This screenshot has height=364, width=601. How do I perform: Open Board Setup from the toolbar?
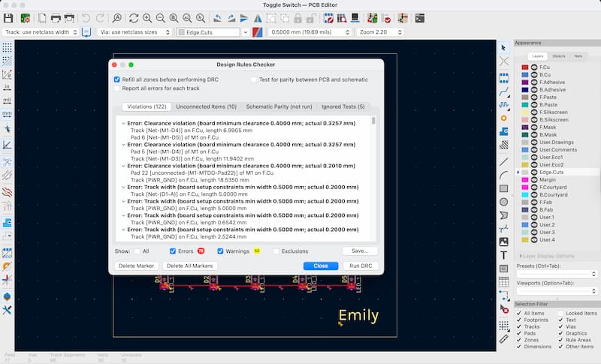pyautogui.click(x=26, y=18)
